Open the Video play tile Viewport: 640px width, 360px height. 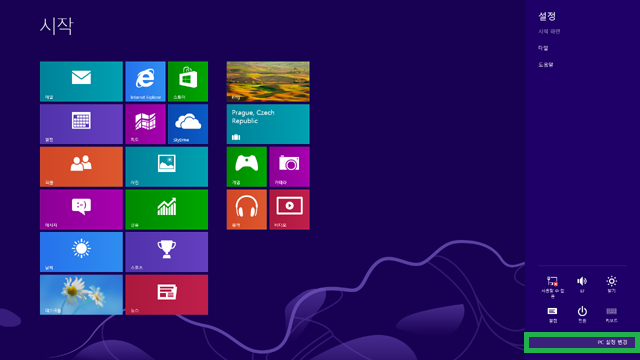tap(289, 209)
